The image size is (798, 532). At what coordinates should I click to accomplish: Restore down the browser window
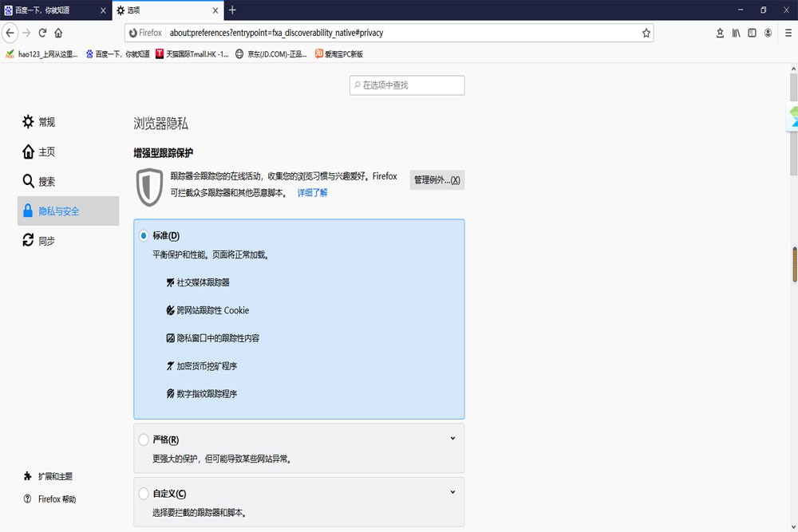point(764,10)
